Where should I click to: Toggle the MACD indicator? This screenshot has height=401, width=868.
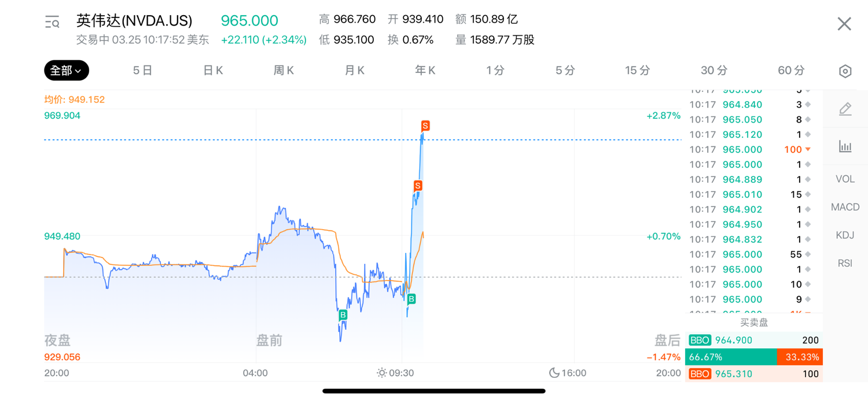(x=845, y=207)
